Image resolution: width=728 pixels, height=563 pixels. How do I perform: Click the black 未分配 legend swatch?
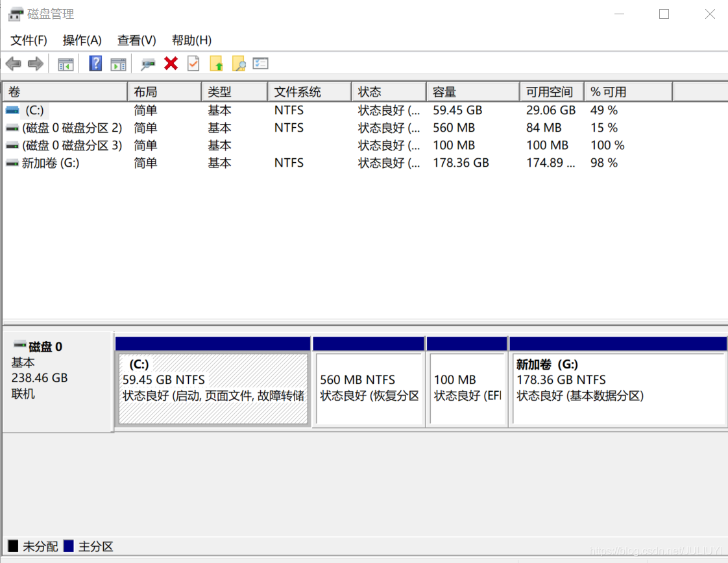coord(13,546)
